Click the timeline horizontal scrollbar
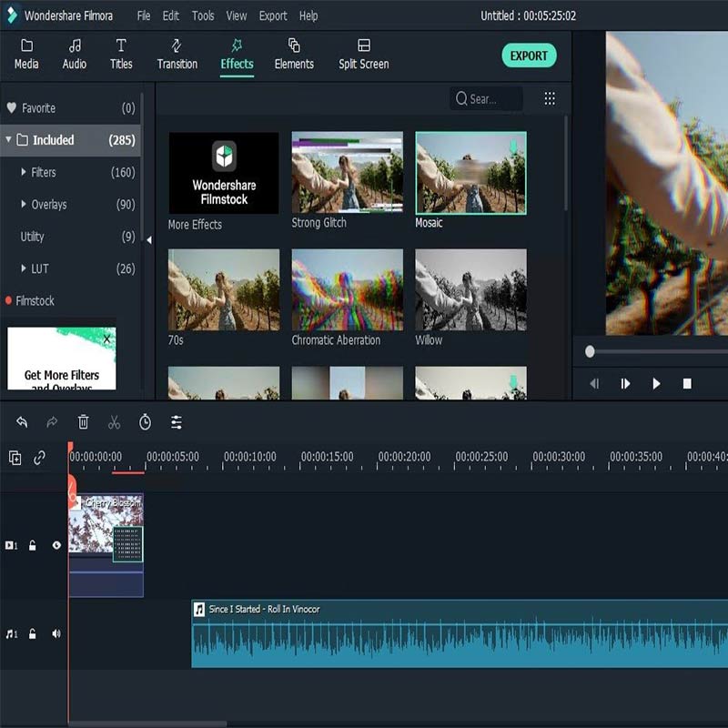This screenshot has height=728, width=728. 147,723
